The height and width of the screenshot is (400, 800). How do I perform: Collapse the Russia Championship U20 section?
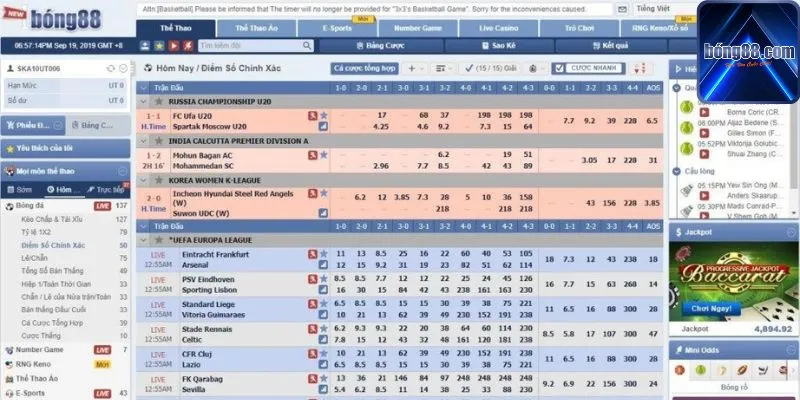pyautogui.click(x=145, y=102)
